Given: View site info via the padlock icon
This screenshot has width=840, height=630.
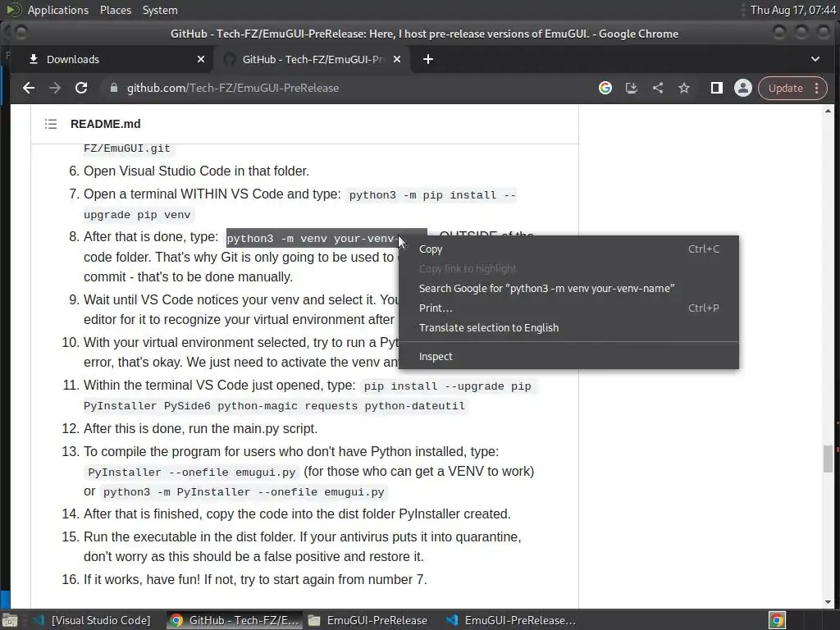Looking at the screenshot, I should (113, 88).
